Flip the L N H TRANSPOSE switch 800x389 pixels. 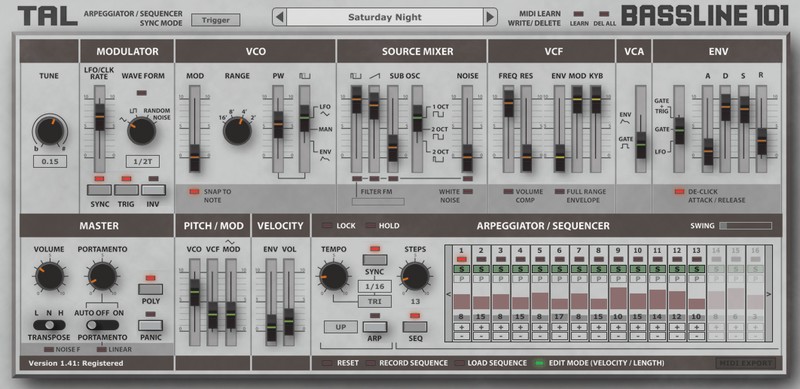[49, 325]
